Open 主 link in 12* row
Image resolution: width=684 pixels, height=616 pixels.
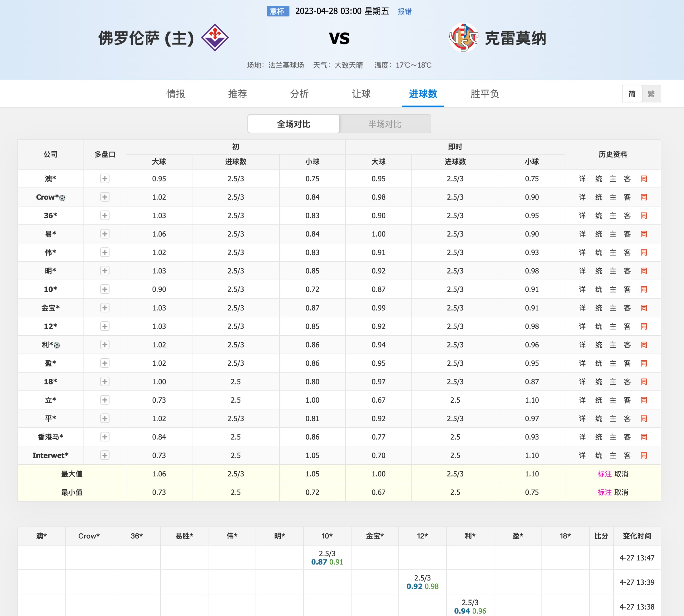pyautogui.click(x=613, y=326)
